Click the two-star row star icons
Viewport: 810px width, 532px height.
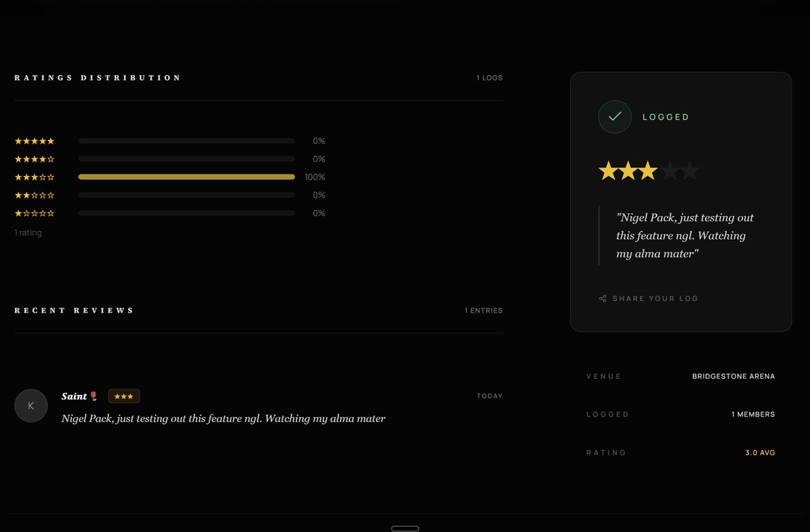point(34,195)
